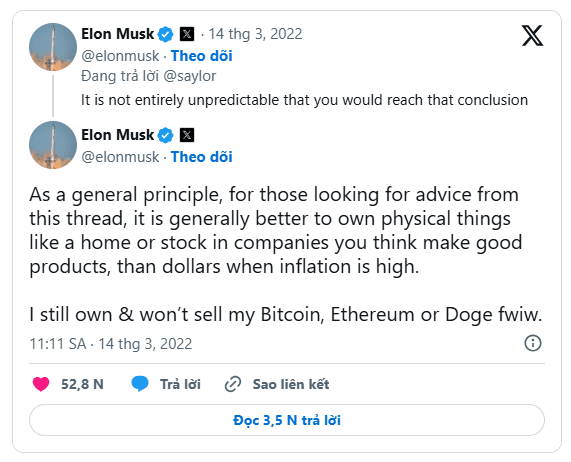Click the lower rocket profile avatar
This screenshot has width=571, height=462.
coord(53,145)
